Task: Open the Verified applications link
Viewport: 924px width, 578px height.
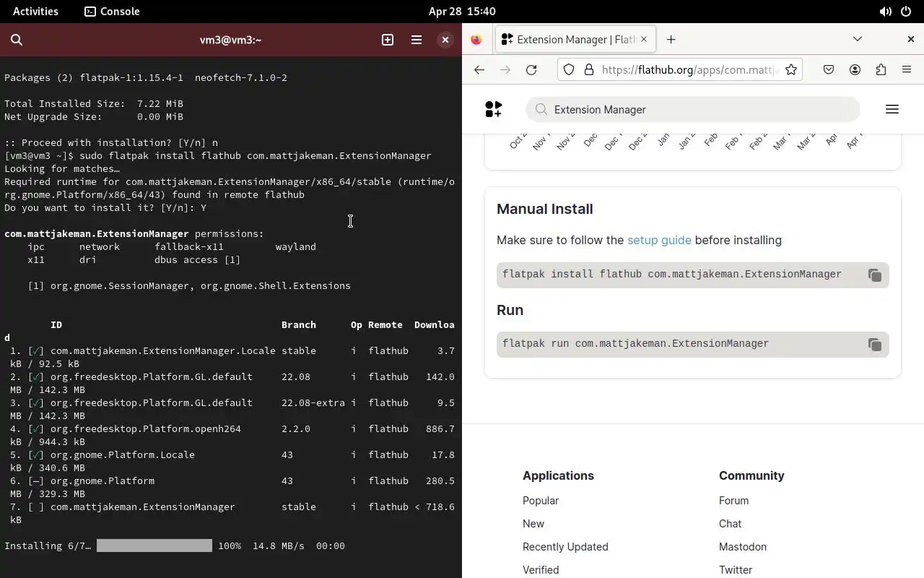Action: 541,570
